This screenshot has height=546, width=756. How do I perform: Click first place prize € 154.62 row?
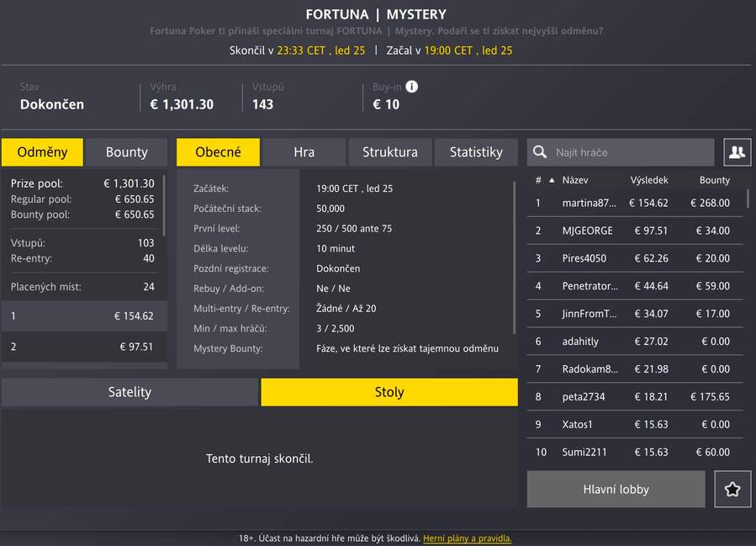[x=84, y=316]
